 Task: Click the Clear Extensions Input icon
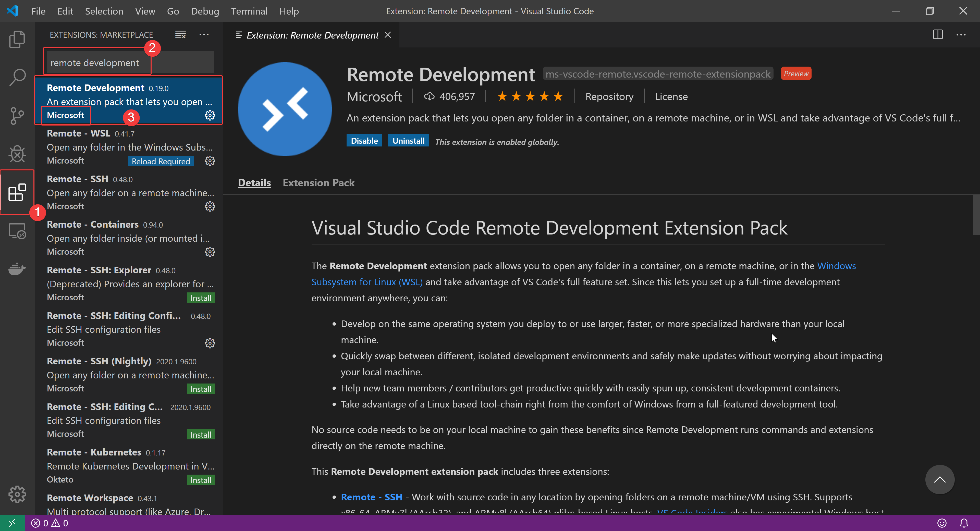[x=180, y=35]
